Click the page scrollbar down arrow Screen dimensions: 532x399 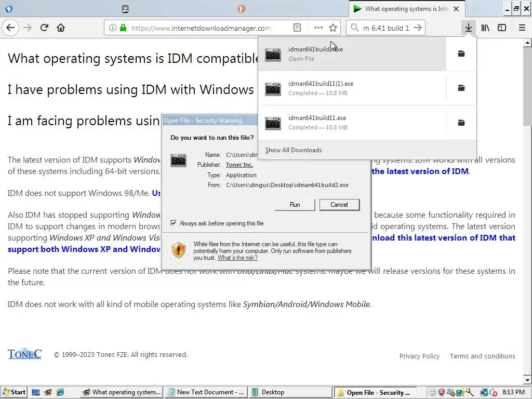click(528, 380)
